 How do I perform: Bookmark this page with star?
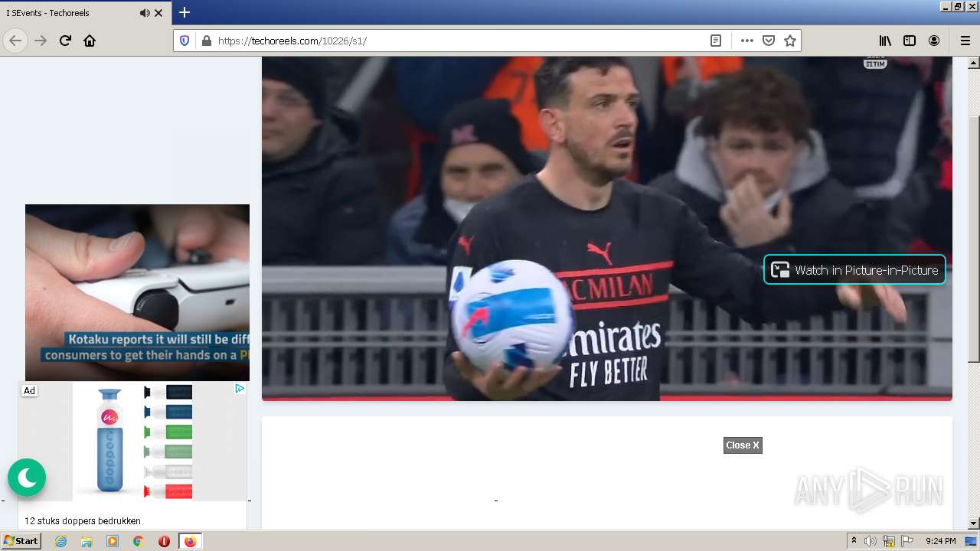790,41
